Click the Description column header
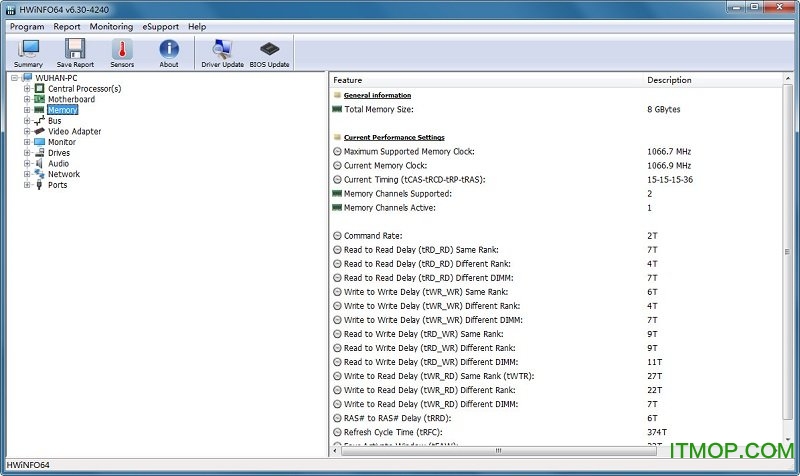800x476 pixels. [712, 80]
